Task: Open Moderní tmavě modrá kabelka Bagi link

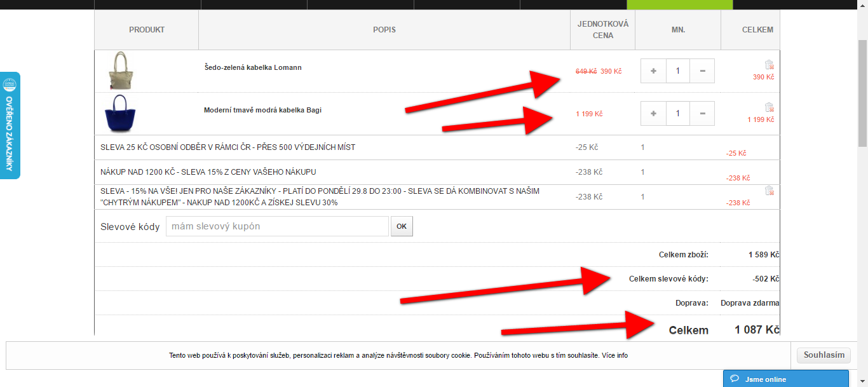Action: pyautogui.click(x=262, y=110)
